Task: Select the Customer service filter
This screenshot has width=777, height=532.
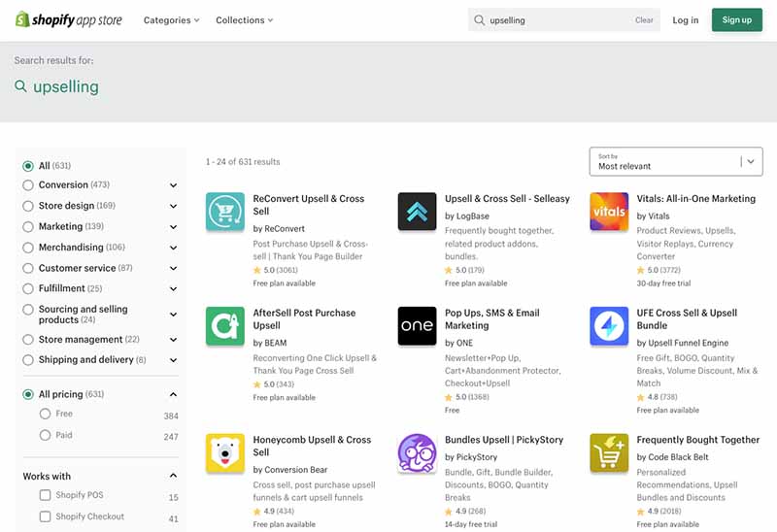Action: pyautogui.click(x=28, y=269)
